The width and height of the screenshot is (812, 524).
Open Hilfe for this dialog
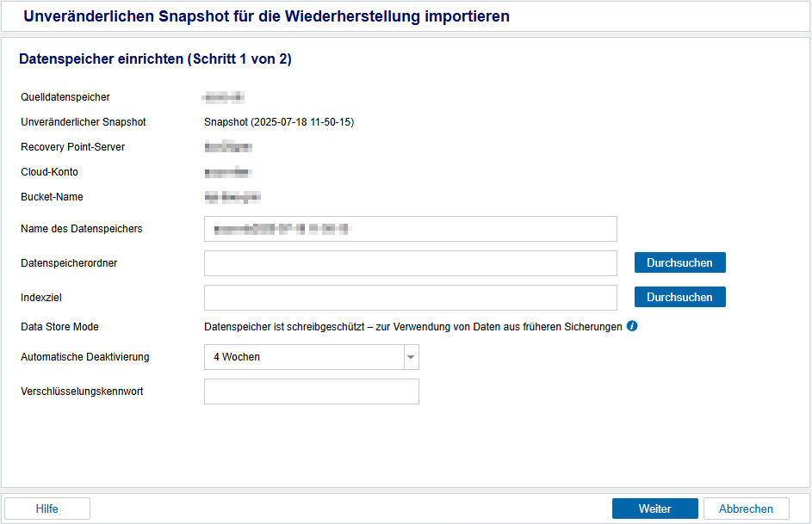[x=47, y=509]
